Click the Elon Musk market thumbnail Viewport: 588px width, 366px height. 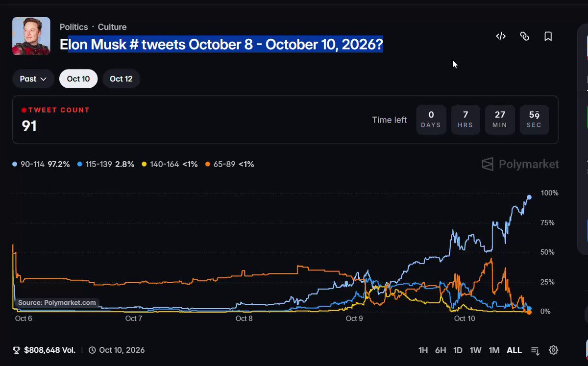pyautogui.click(x=31, y=36)
